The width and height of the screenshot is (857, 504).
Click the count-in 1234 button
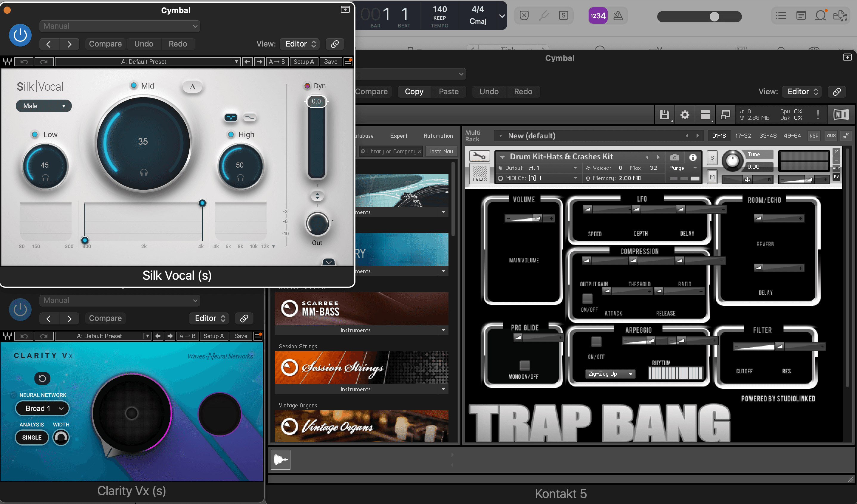(x=598, y=16)
